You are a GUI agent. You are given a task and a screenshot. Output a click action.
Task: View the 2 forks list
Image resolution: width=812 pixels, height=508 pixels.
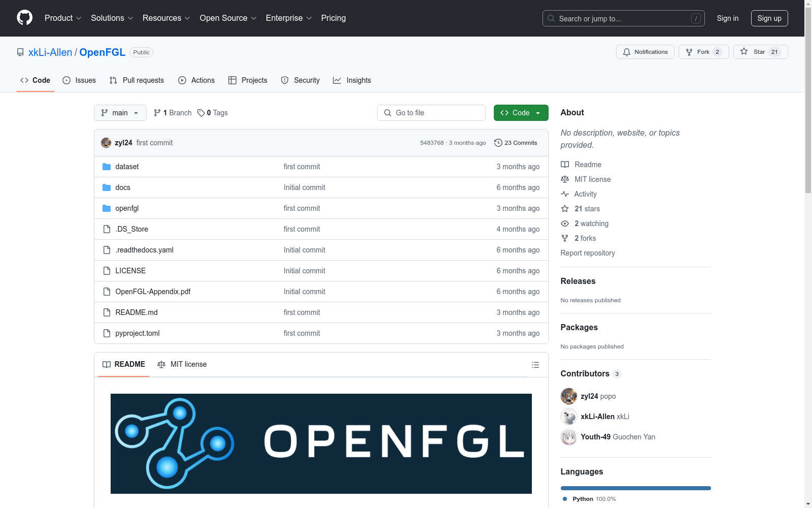pos(579,238)
